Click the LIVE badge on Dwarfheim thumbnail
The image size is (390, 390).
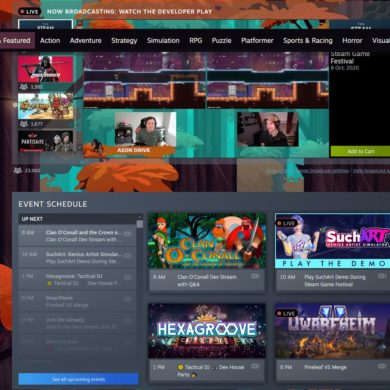pyautogui.click(x=287, y=313)
